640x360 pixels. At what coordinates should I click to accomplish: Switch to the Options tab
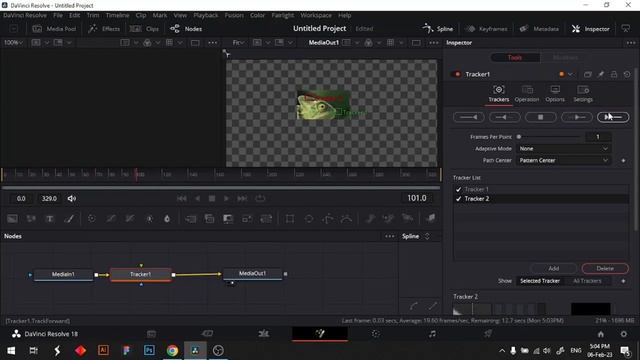tap(555, 94)
